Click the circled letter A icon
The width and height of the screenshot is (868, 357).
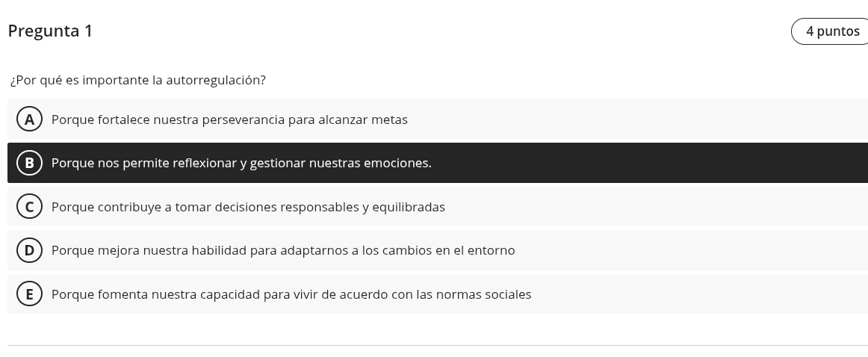tap(29, 119)
